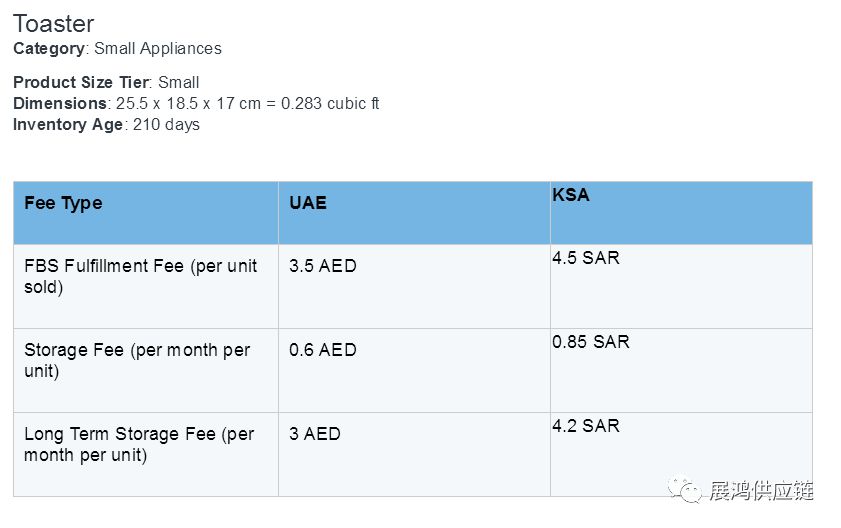Select the UAE column header
This screenshot has height=528, width=841.
point(308,203)
